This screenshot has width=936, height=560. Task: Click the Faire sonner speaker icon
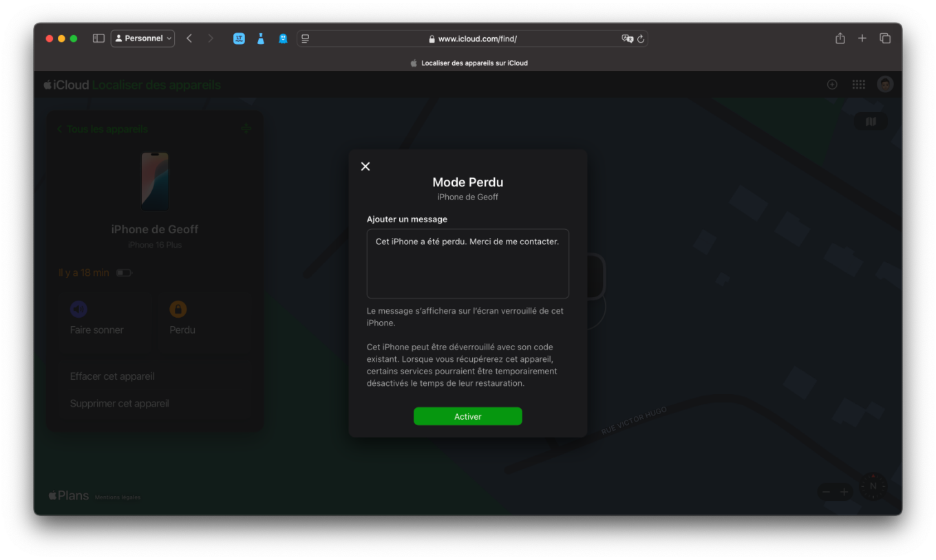[78, 309]
